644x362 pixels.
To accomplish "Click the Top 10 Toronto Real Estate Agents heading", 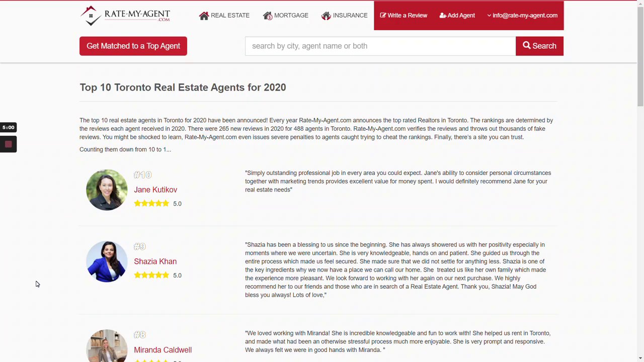I will click(183, 87).
